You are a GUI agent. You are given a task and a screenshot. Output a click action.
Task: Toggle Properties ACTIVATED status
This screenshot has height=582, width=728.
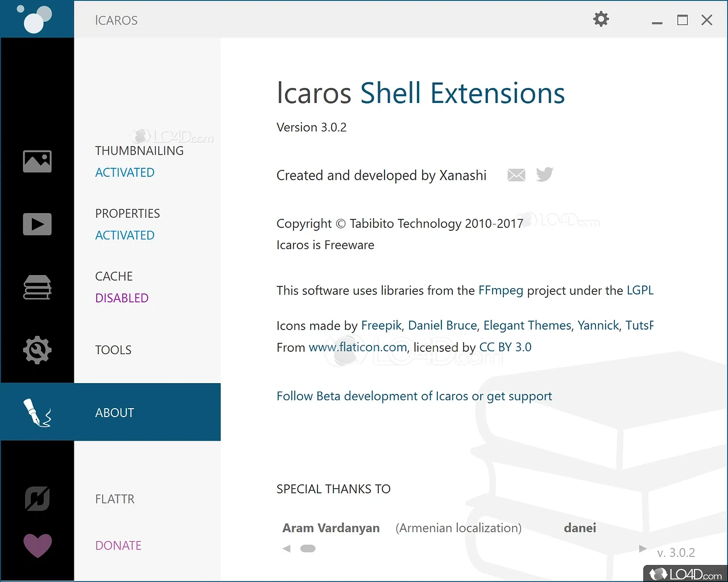[x=125, y=235]
